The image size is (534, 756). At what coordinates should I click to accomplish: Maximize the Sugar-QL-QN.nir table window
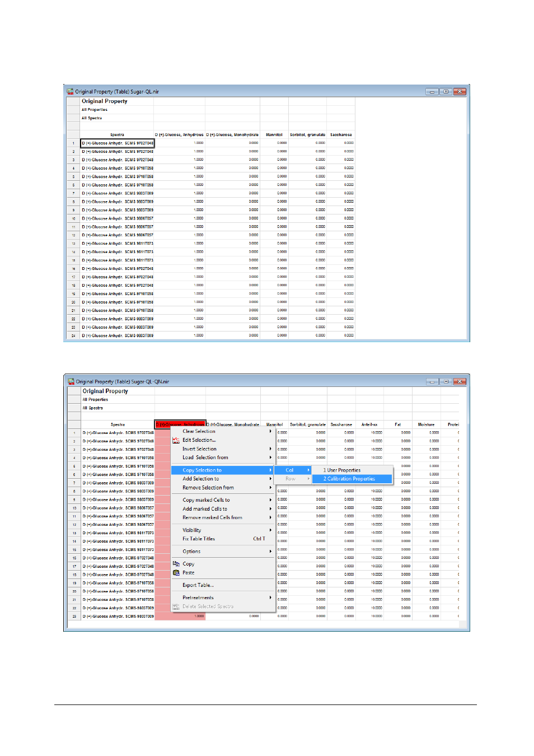pyautogui.click(x=446, y=381)
